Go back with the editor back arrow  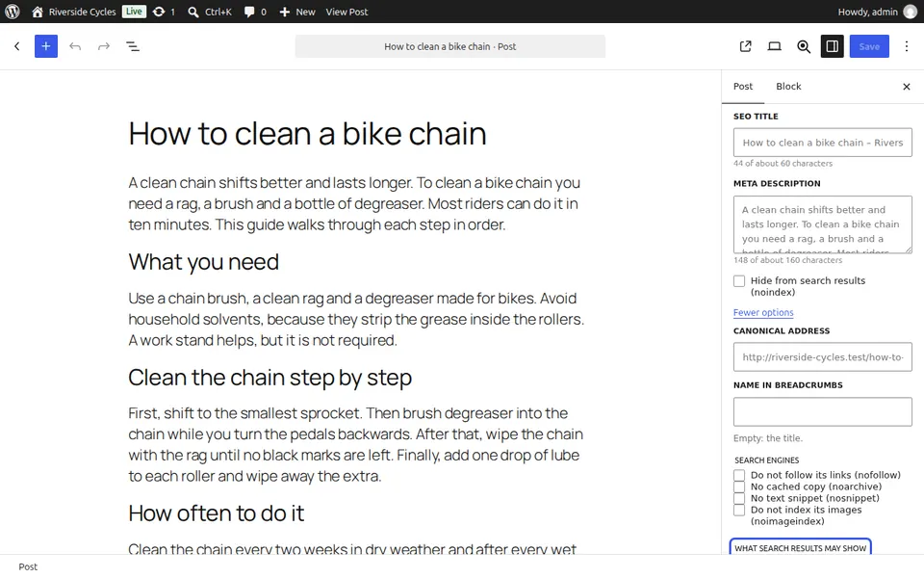click(17, 46)
